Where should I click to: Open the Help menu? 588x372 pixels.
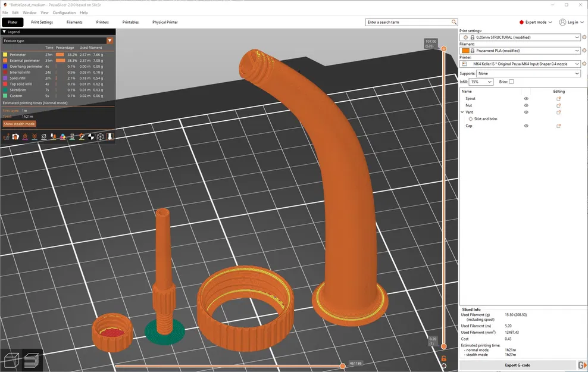click(x=84, y=12)
